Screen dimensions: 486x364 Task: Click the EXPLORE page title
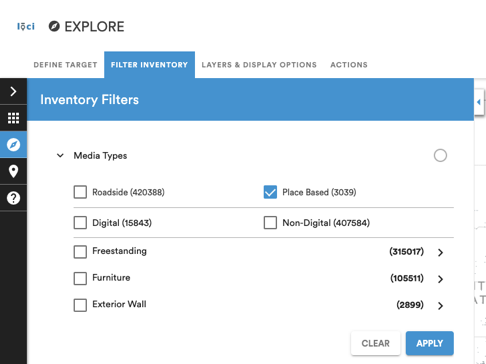tap(94, 27)
